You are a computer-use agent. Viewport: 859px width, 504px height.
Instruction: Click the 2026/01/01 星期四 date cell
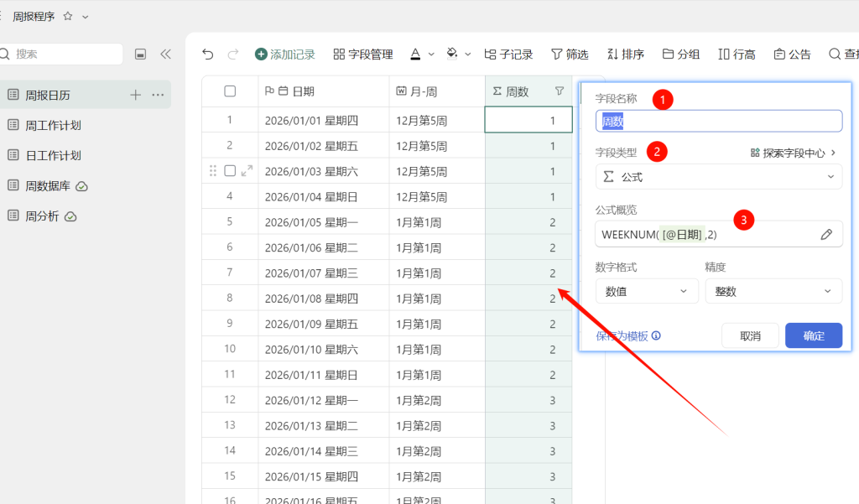pyautogui.click(x=324, y=121)
